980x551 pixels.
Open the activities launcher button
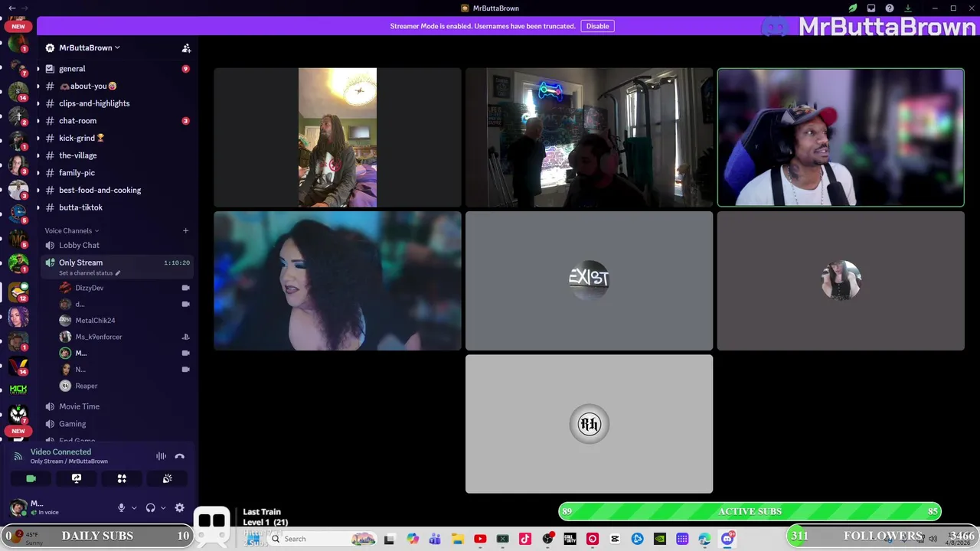coord(122,478)
